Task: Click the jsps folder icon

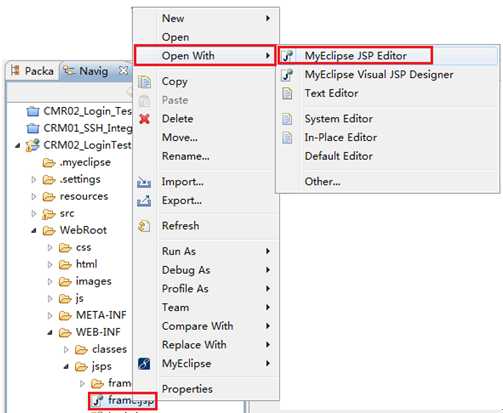Action: click(x=81, y=367)
